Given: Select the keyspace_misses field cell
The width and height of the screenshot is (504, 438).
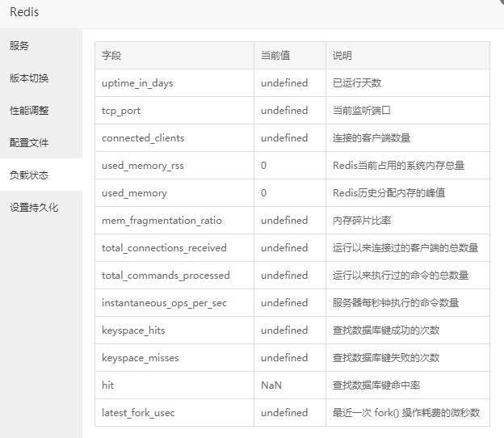Looking at the screenshot, I should point(174,358).
